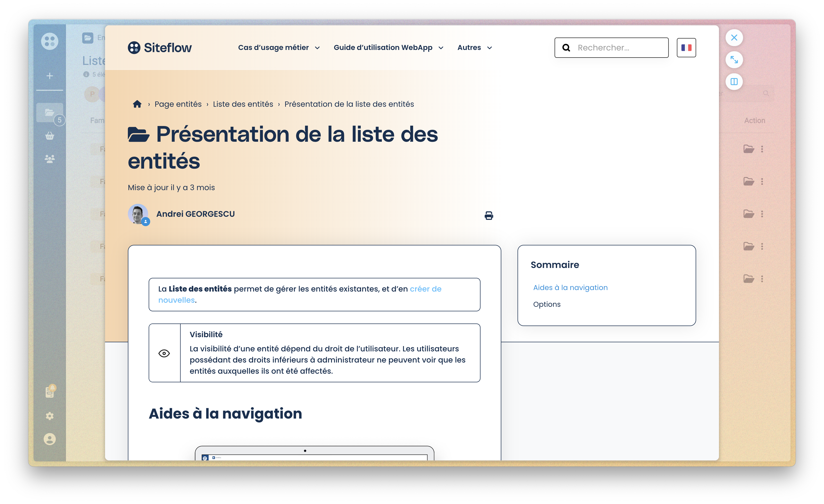Switch language with the French flag button

(x=686, y=48)
